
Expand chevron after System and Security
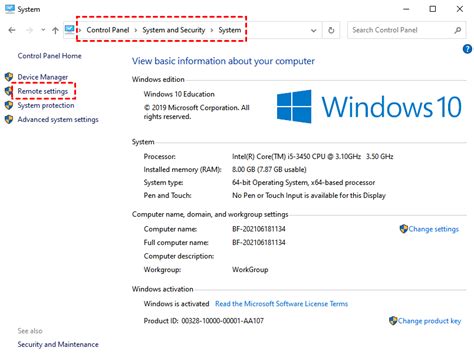pos(212,30)
